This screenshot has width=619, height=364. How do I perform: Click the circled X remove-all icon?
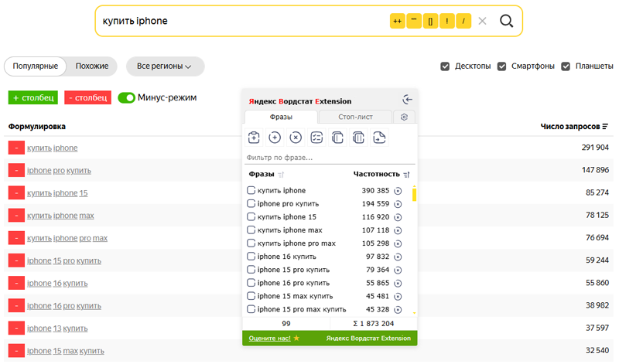(296, 138)
